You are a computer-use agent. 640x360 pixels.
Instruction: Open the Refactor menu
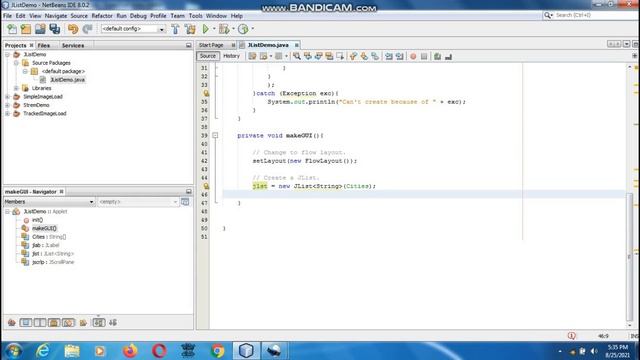tap(102, 16)
